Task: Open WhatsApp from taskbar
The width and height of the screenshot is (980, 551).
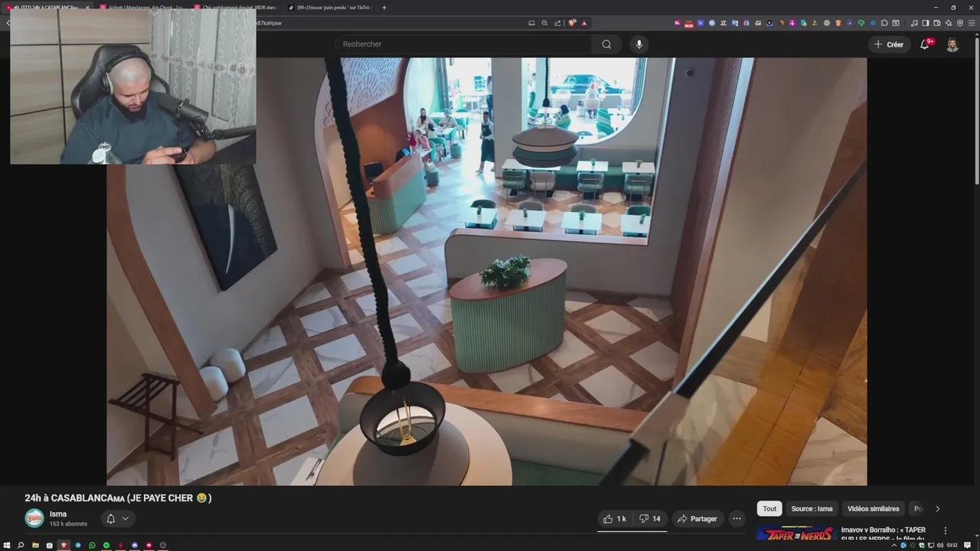Action: (92, 545)
